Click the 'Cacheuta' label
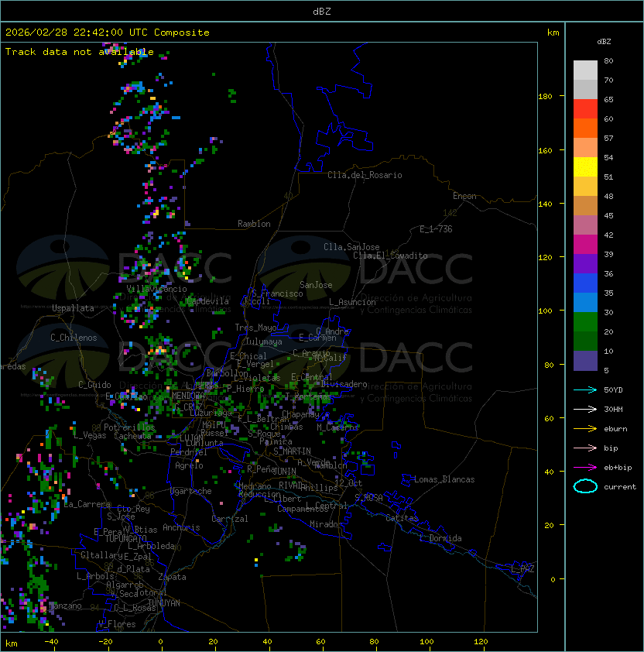Viewport: 644px width, 652px height. pos(132,436)
